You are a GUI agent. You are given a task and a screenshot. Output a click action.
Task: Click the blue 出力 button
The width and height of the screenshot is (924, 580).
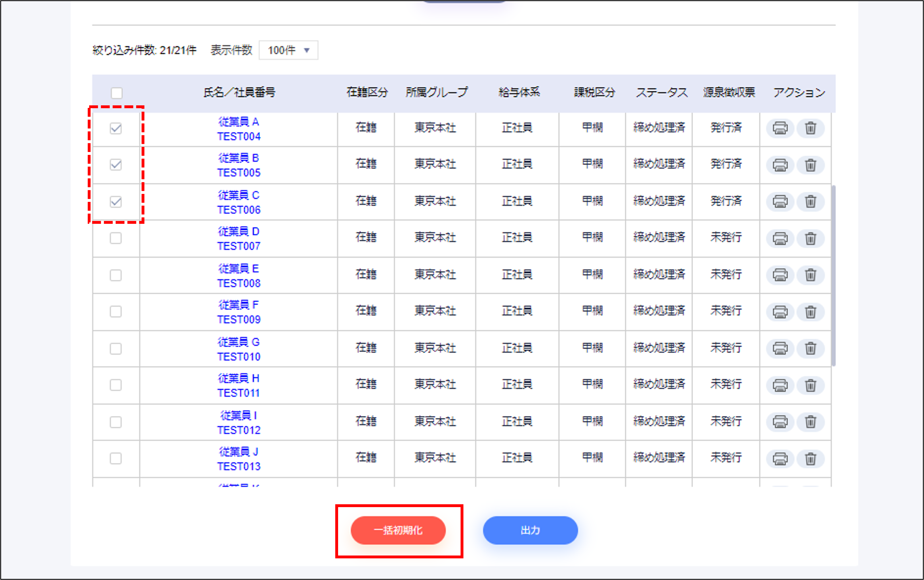pos(531,530)
